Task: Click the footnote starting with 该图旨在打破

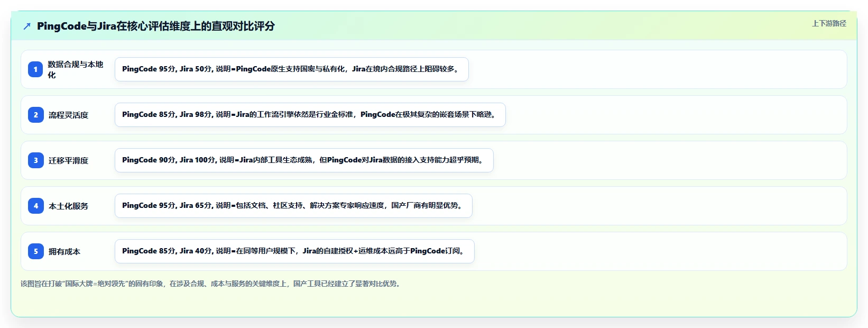Action: pos(211,284)
